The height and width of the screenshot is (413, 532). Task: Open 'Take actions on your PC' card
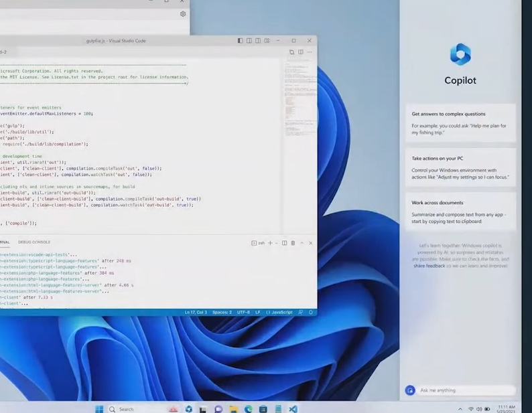point(460,167)
